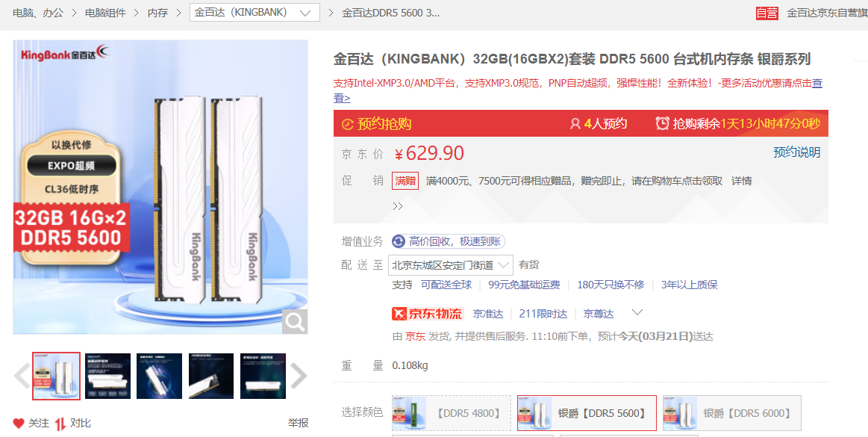The image size is (868, 437).
Task: Select the second product thumbnail image
Action: tap(108, 376)
